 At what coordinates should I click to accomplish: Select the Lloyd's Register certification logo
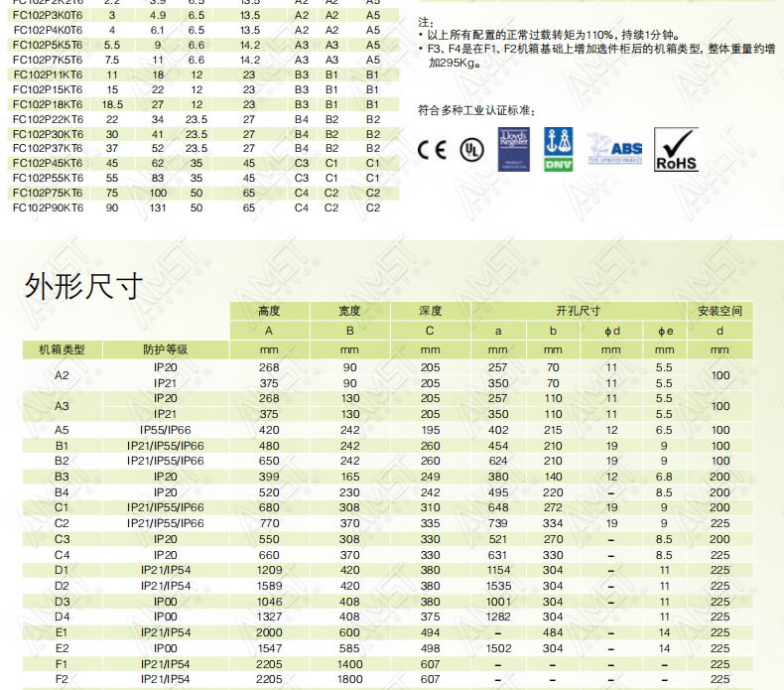pos(513,149)
